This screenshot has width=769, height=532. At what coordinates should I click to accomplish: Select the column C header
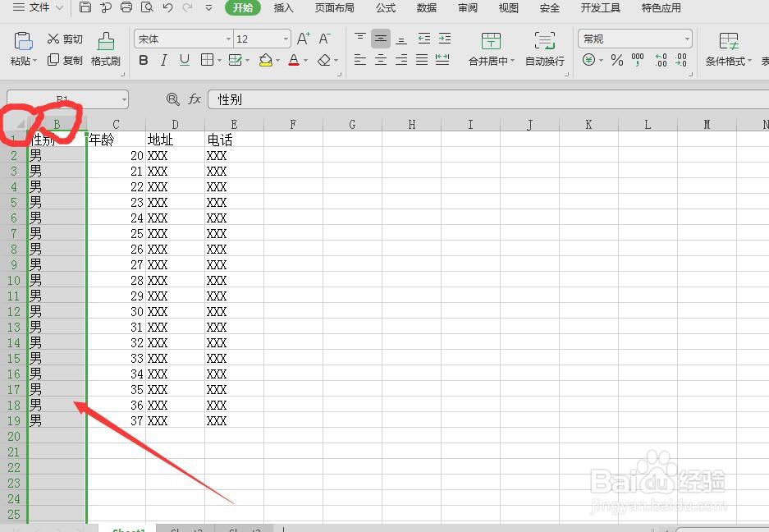click(117, 124)
